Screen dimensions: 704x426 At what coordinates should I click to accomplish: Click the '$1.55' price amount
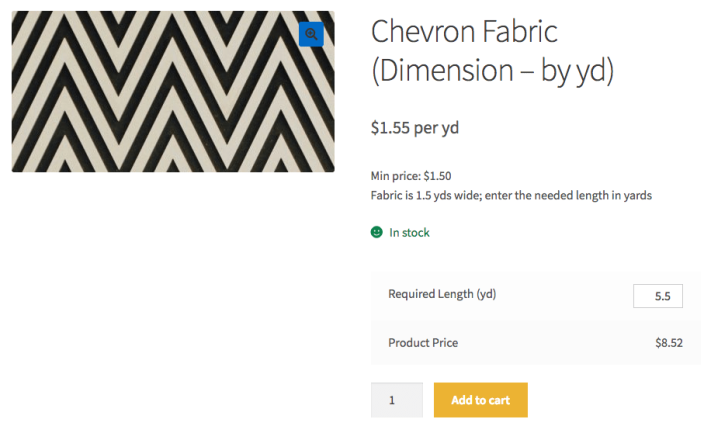[389, 128]
